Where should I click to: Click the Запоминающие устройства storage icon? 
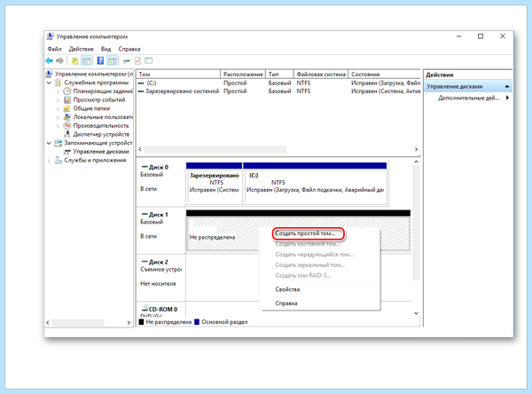[x=58, y=143]
